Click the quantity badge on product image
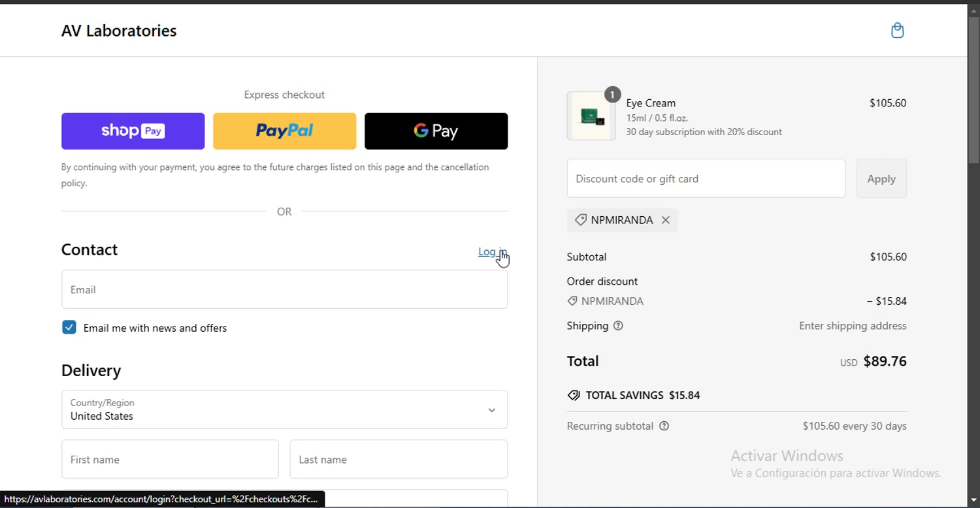980x508 pixels. [x=612, y=95]
